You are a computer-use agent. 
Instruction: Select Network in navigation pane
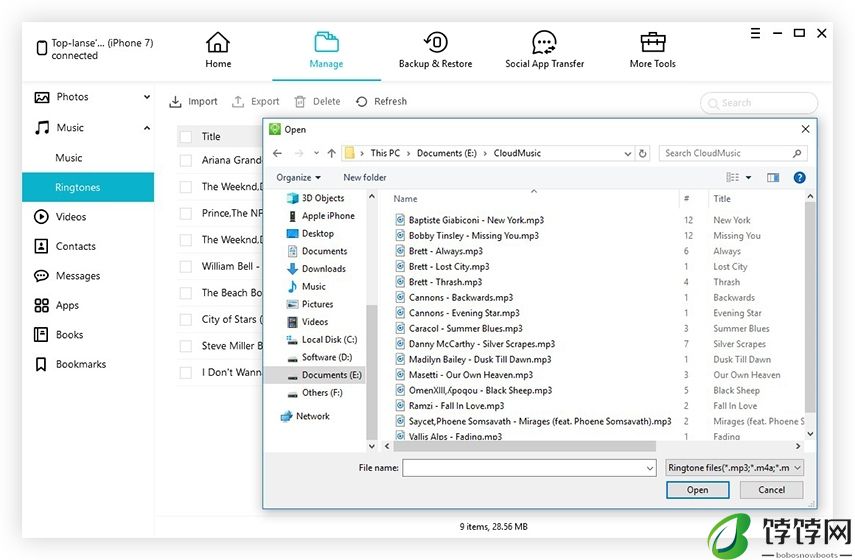[x=305, y=416]
